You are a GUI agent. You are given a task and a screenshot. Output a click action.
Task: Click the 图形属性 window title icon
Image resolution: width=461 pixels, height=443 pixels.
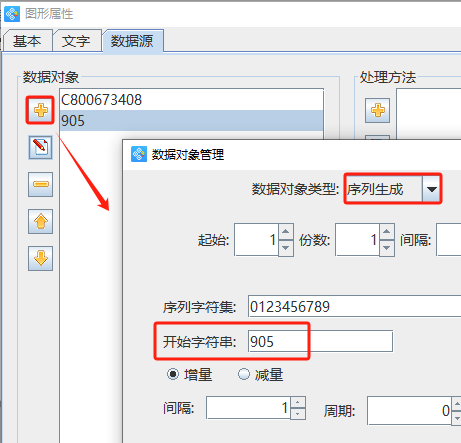[x=12, y=14]
